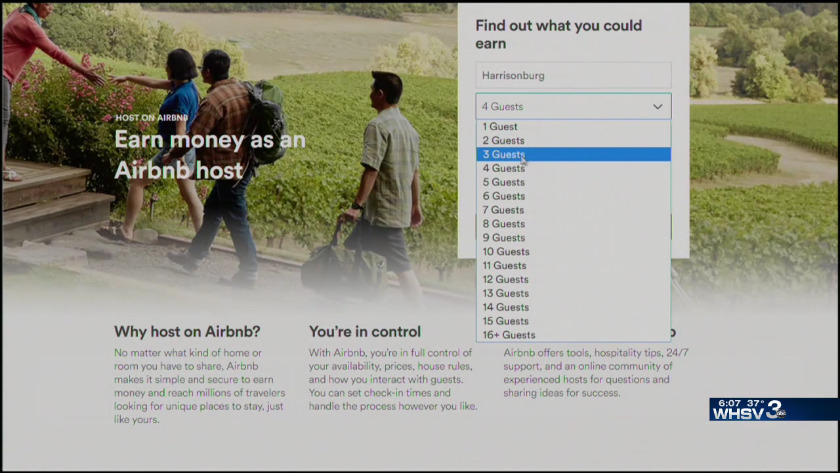Pick the 14 Guests option

[x=506, y=308]
